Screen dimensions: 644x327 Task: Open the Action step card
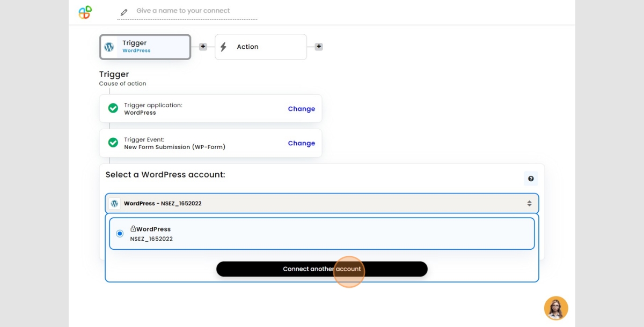pos(261,47)
